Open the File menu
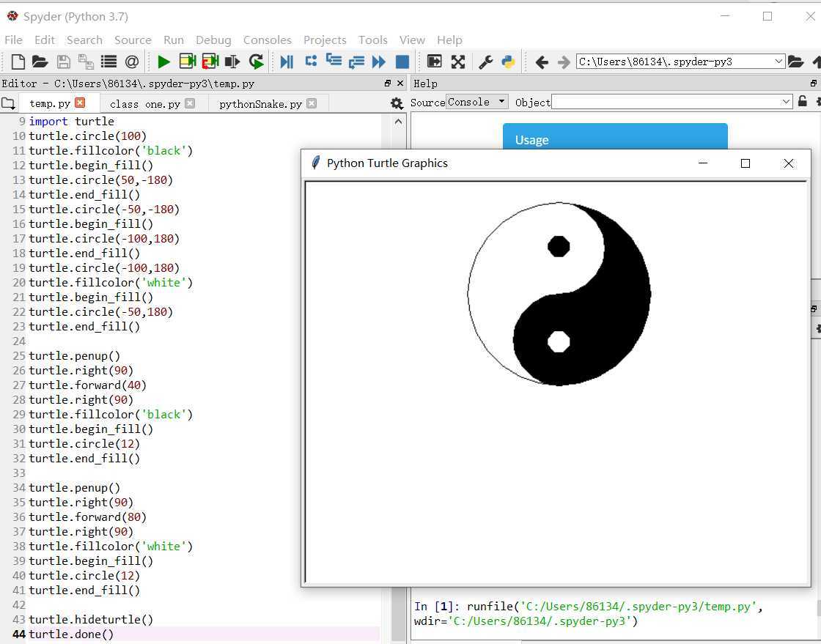821x644 pixels. click(x=14, y=40)
